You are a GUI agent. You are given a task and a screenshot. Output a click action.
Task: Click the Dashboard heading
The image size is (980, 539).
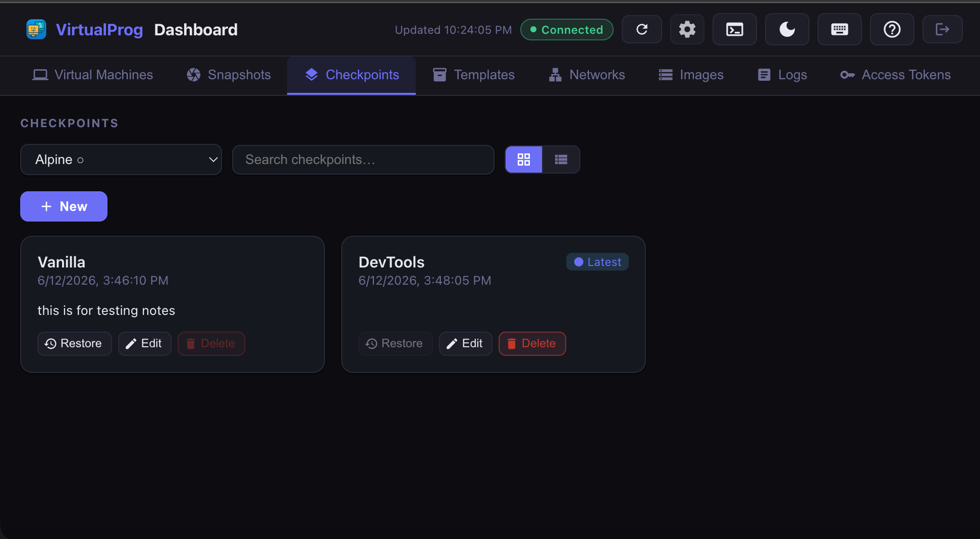[196, 30]
